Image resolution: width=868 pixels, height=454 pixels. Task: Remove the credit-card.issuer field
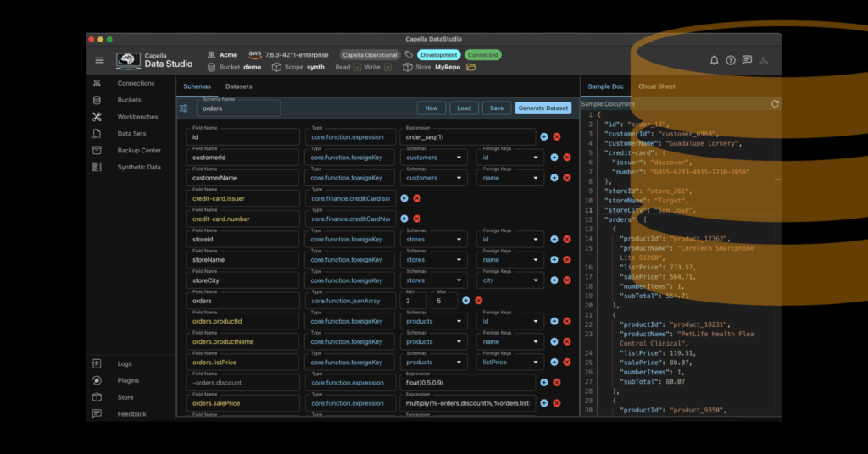click(x=417, y=198)
